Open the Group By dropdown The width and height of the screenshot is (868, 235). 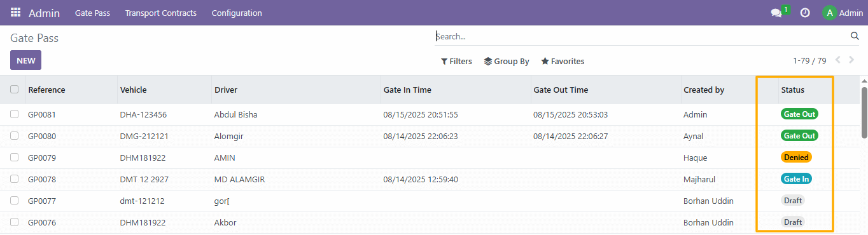pos(507,62)
